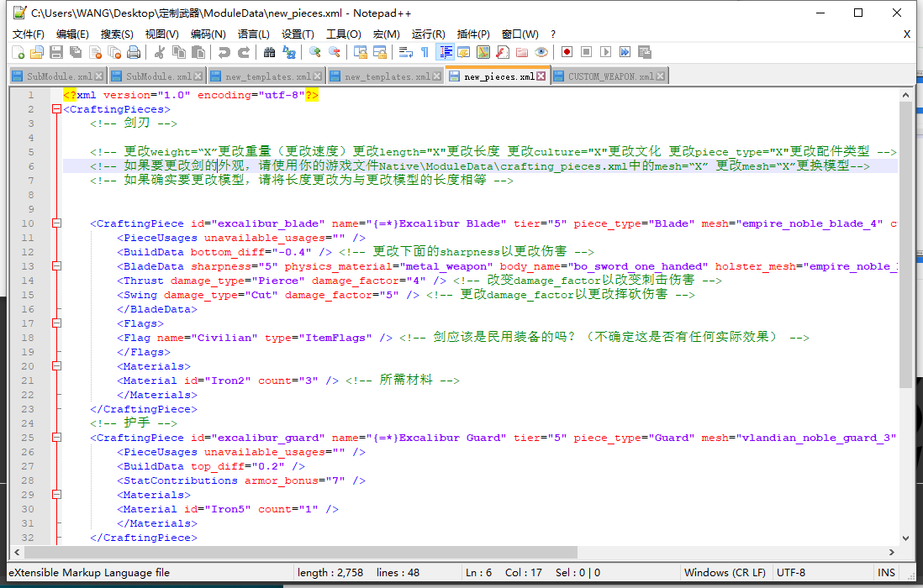Open the 编码(N) encoding menu
Viewport: 923px width, 588px height.
(x=208, y=34)
